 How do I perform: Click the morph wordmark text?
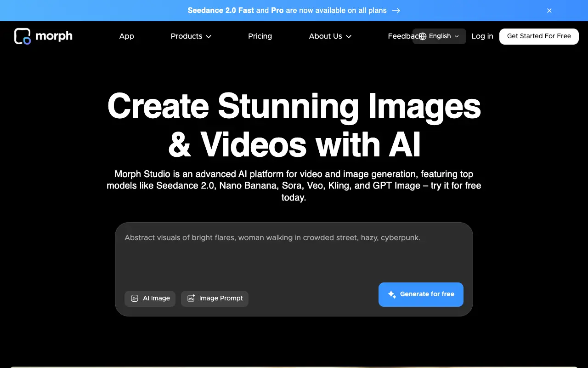click(54, 36)
